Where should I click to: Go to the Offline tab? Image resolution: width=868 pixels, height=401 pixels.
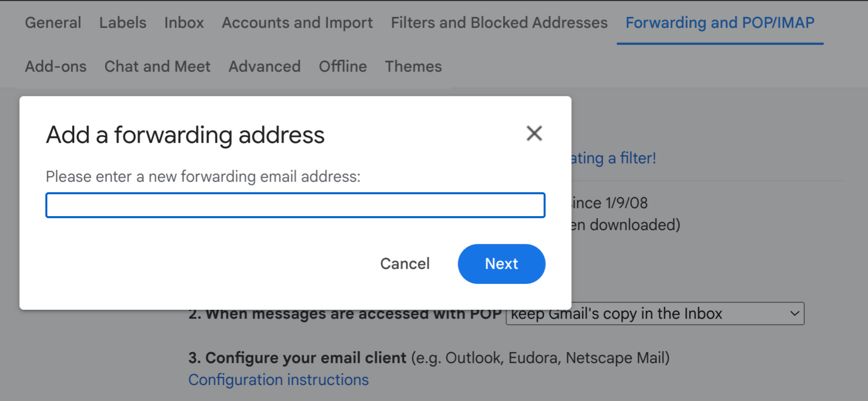[343, 66]
